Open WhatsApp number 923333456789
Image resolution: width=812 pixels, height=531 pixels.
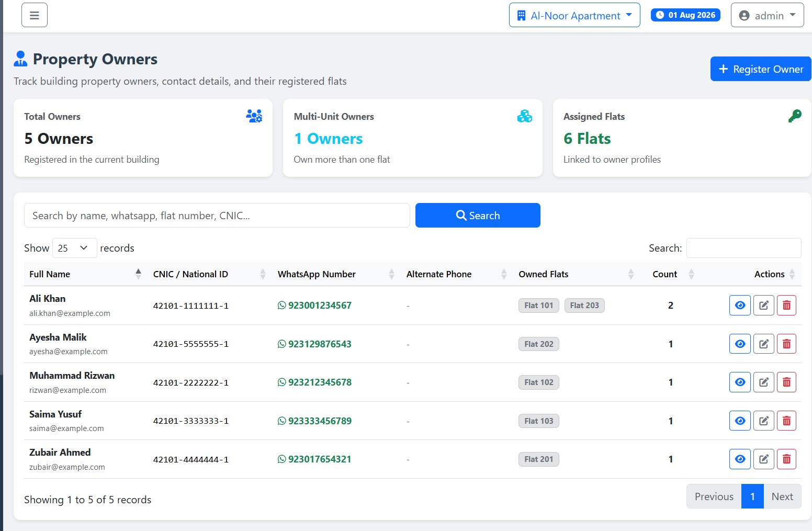[x=314, y=421]
